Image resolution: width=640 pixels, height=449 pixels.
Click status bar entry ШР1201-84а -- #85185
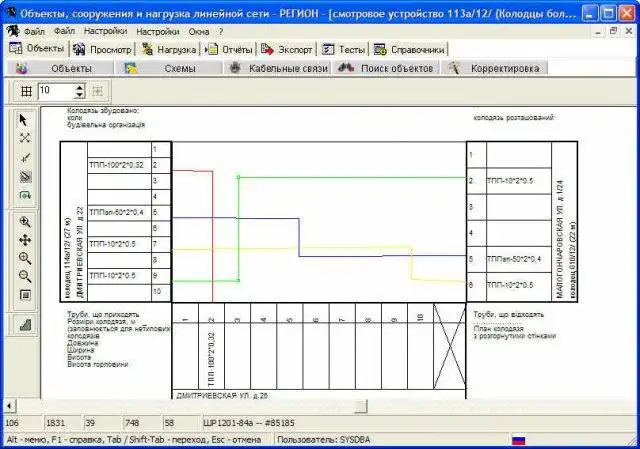coord(249,423)
